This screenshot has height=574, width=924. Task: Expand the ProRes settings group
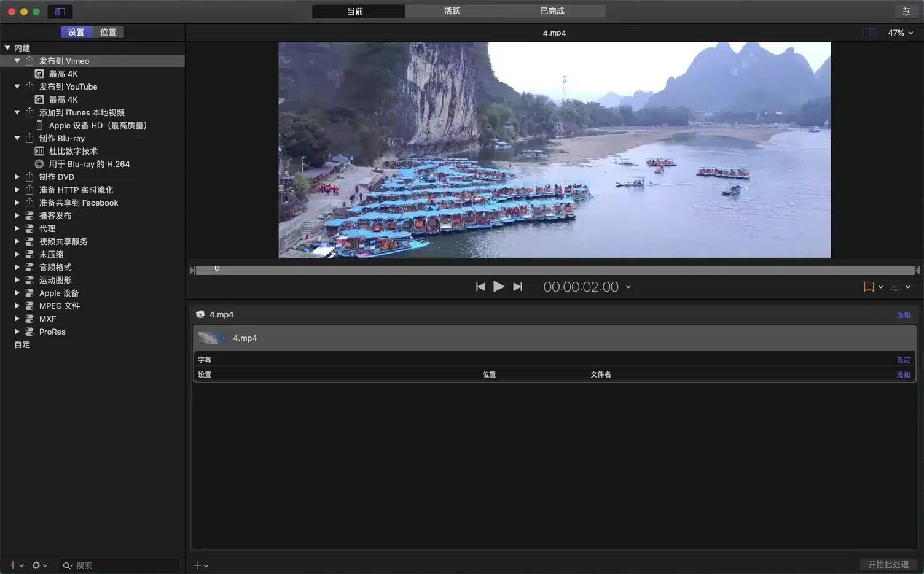[17, 332]
